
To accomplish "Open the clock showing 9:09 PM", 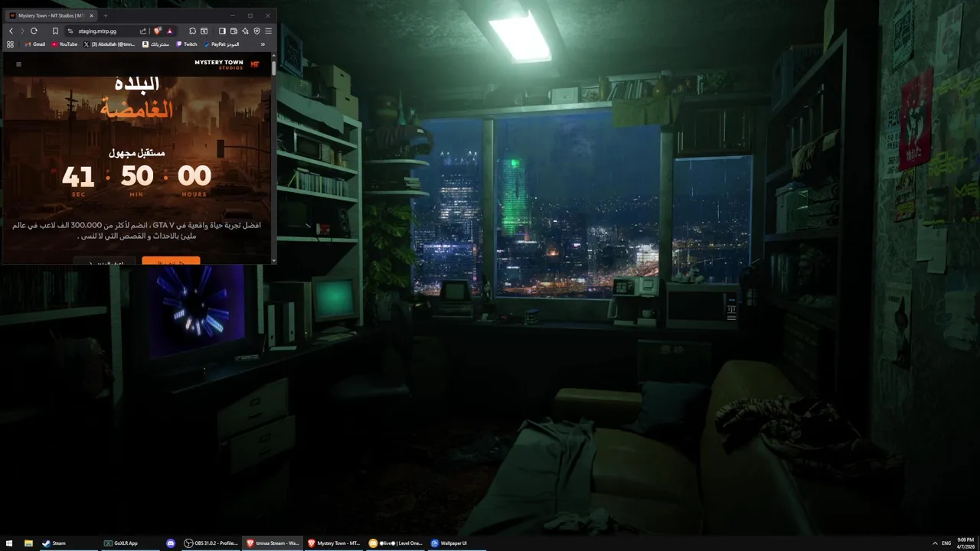I will click(x=965, y=542).
